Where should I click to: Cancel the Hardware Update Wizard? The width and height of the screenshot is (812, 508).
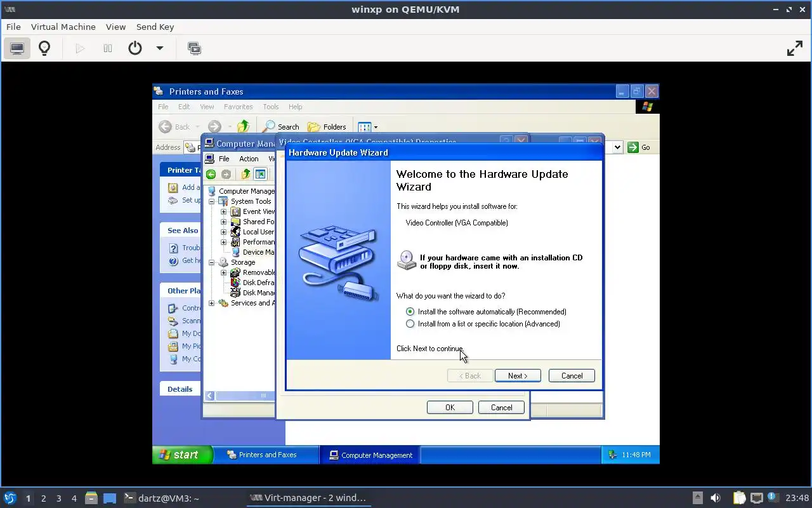(x=572, y=376)
